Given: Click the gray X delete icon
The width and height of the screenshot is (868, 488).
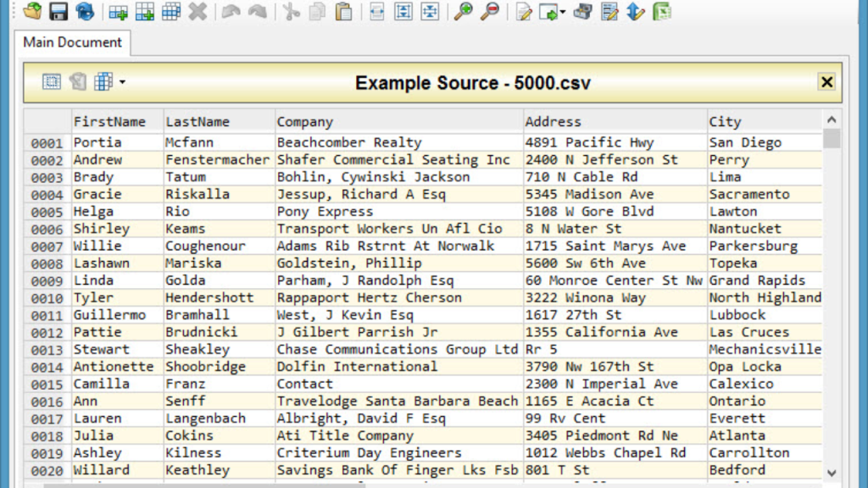Looking at the screenshot, I should [x=198, y=12].
